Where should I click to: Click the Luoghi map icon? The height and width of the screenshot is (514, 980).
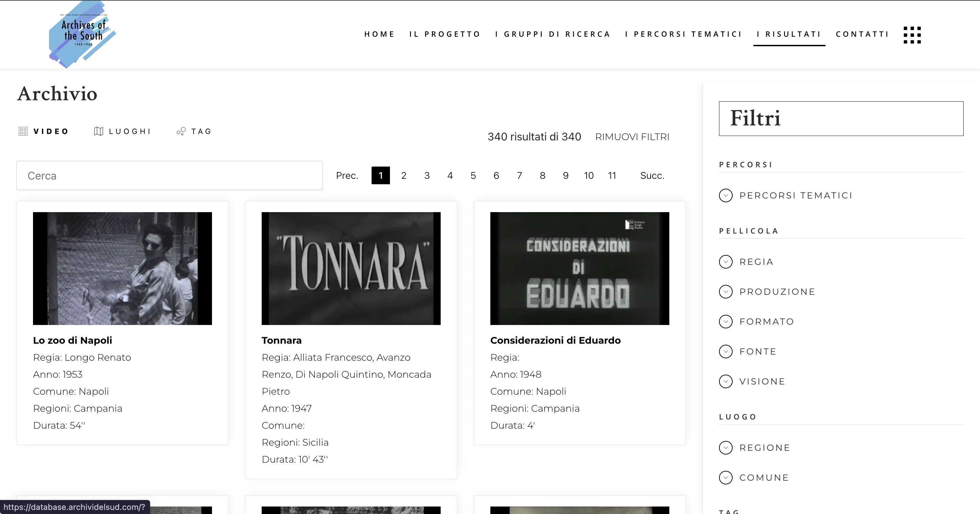99,131
